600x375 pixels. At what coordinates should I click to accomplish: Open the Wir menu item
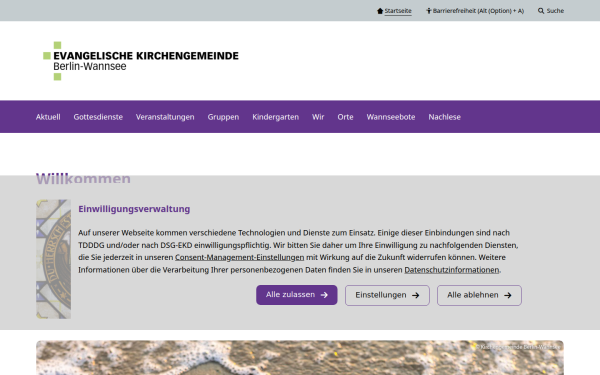click(x=318, y=117)
